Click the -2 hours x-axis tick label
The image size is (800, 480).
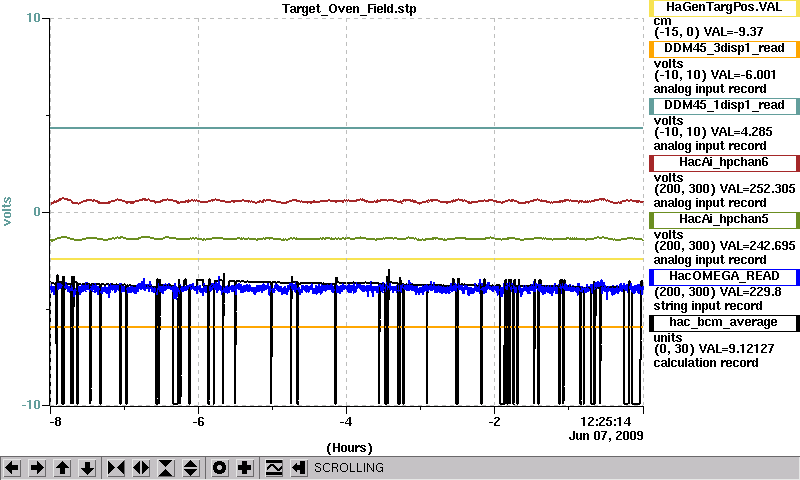pyautogui.click(x=494, y=422)
